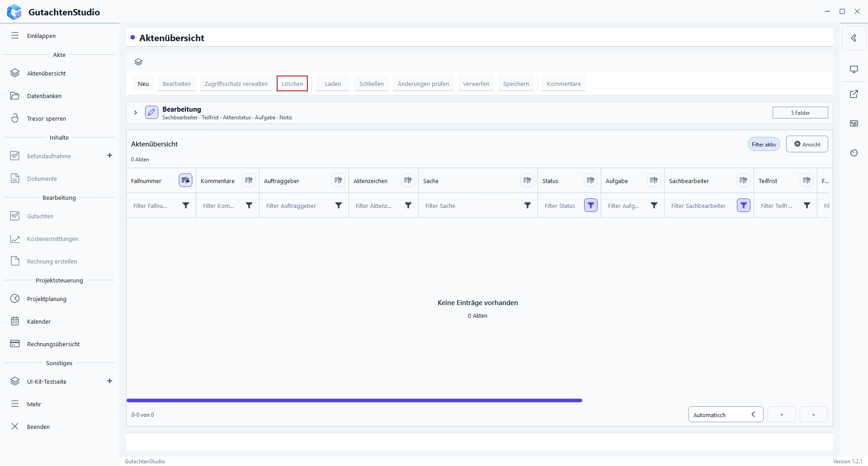Toggle sorting on the Fallnummer column
This screenshot has width=868, height=466.
(x=185, y=180)
